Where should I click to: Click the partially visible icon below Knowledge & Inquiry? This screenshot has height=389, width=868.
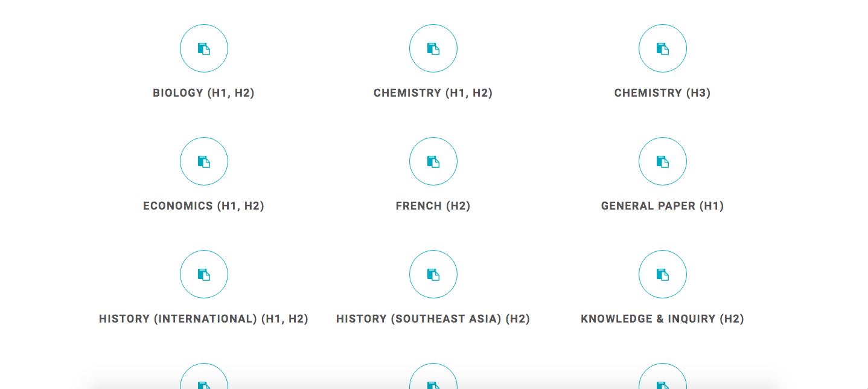point(663,378)
